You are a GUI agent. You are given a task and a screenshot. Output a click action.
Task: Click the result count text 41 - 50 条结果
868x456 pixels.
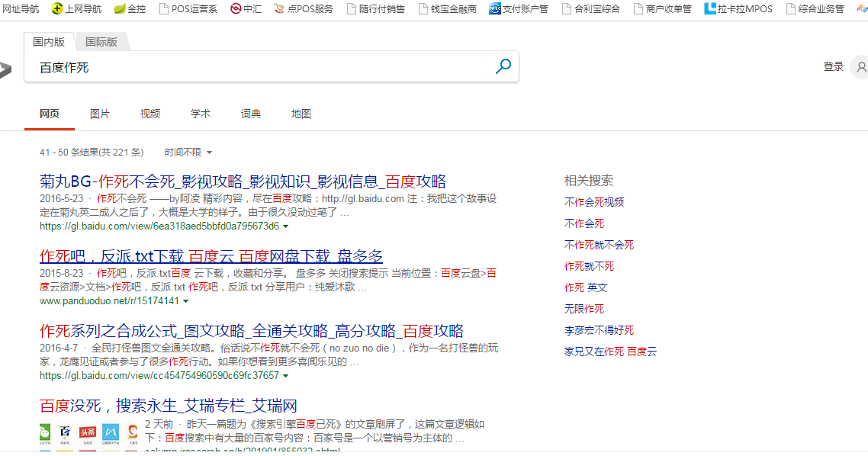click(92, 153)
